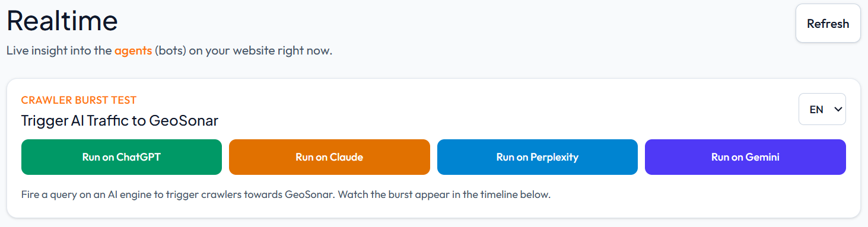The width and height of the screenshot is (868, 227).
Task: Select the orange Run on Claude button
Action: coord(329,157)
